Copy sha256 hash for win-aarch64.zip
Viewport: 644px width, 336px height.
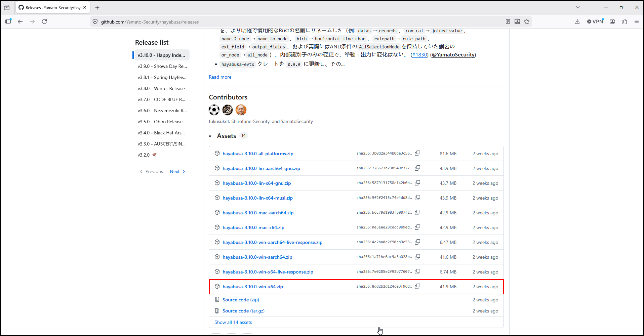[x=417, y=257]
